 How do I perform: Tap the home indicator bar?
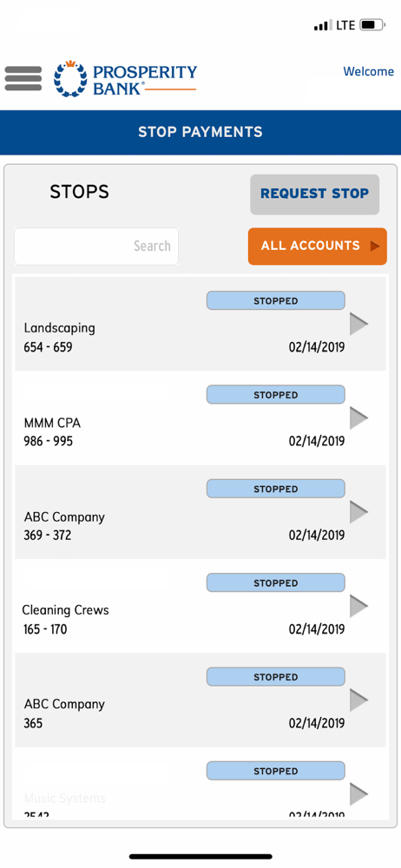coord(200,856)
